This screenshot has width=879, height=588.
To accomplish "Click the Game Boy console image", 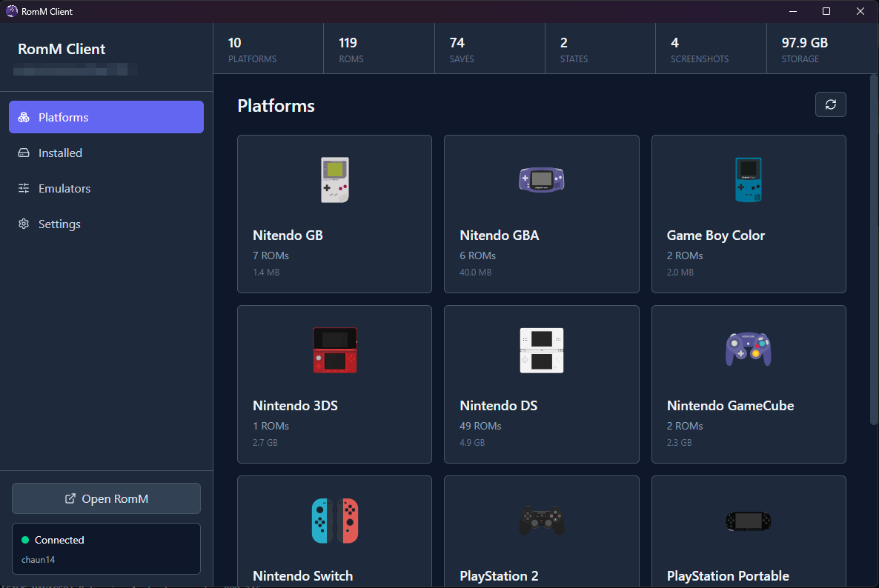I will (x=335, y=180).
